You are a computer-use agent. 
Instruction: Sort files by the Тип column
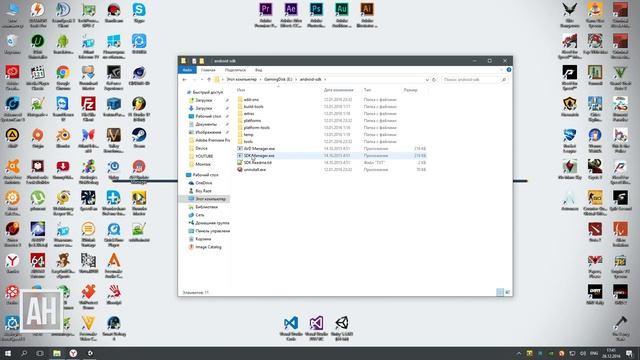click(367, 90)
